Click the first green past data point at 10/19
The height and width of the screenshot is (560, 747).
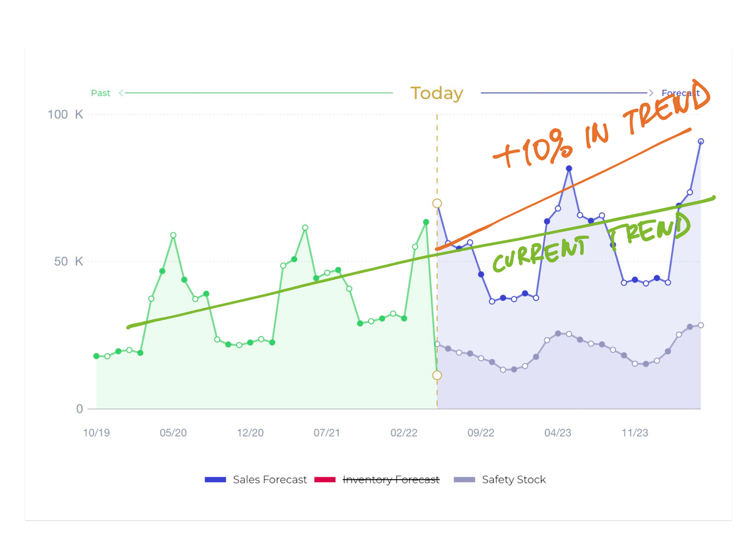tap(96, 356)
